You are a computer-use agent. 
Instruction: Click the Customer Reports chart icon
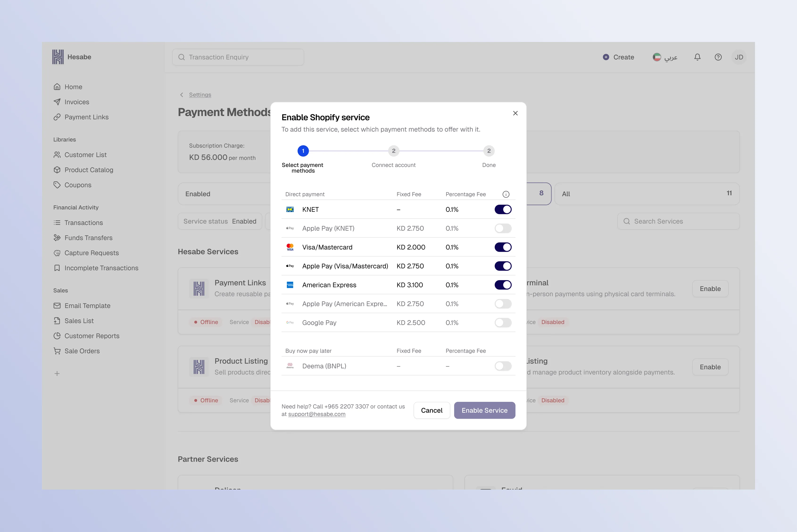click(x=57, y=336)
